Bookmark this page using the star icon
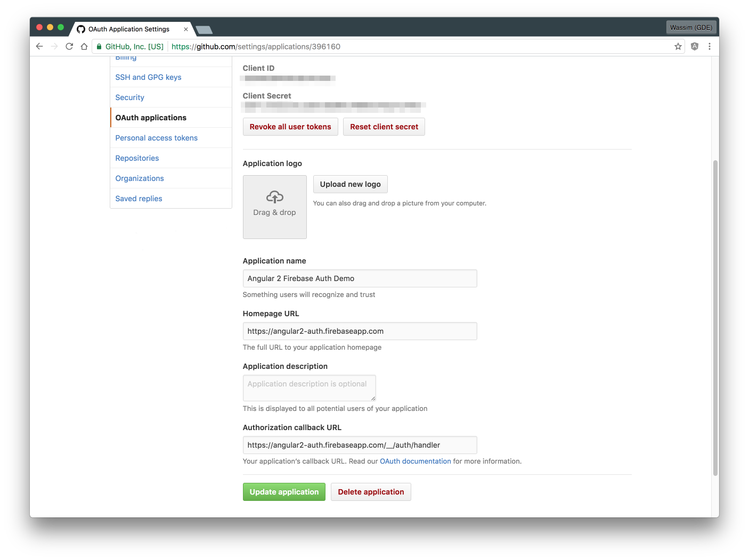Image resolution: width=749 pixels, height=560 pixels. [678, 46]
